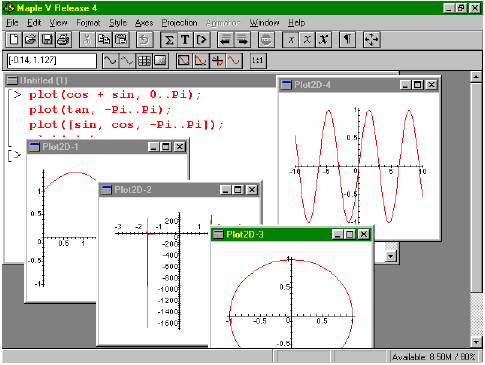485x365 pixels.
Task: Print using the printer toolbar icon
Action: tap(63, 40)
